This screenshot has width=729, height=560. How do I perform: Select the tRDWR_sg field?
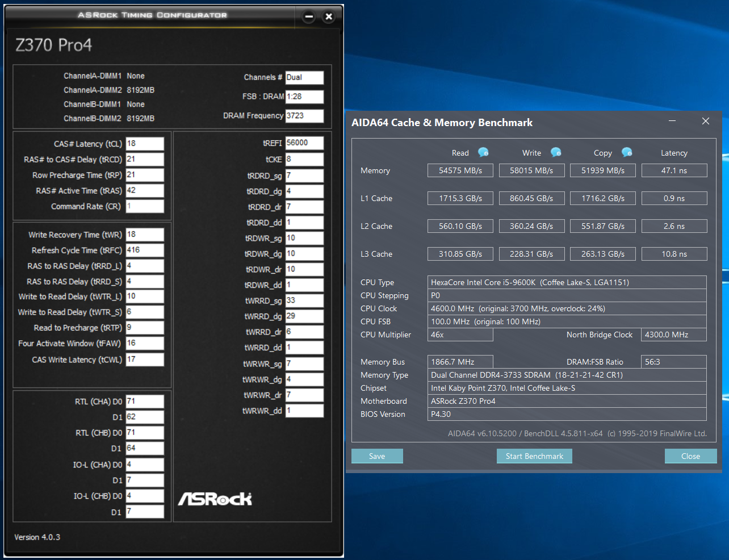[304, 239]
